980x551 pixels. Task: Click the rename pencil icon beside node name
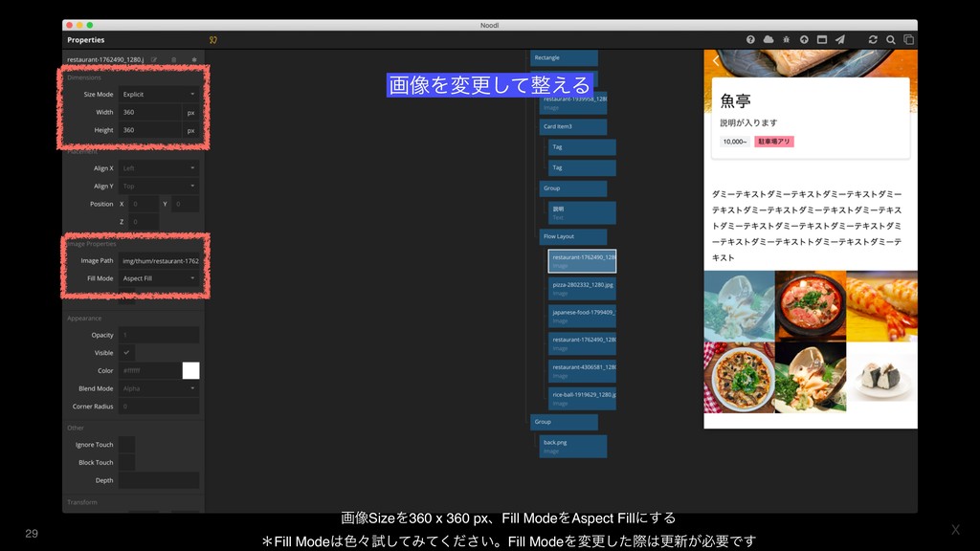pyautogui.click(x=154, y=60)
